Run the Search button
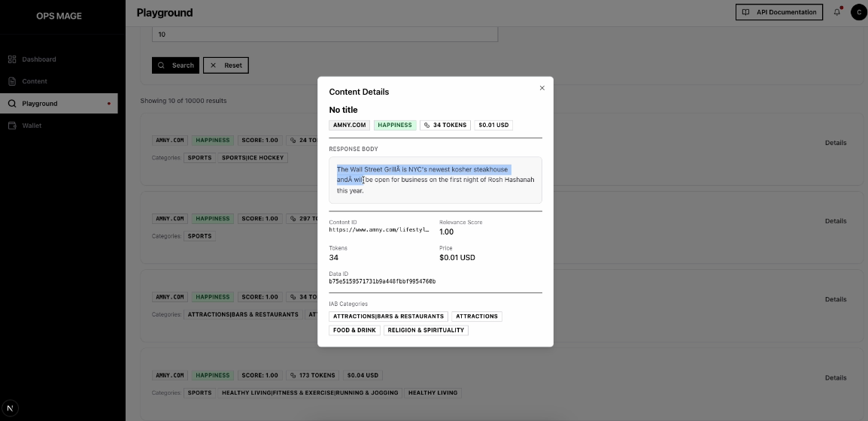The height and width of the screenshot is (421, 868). click(x=175, y=65)
